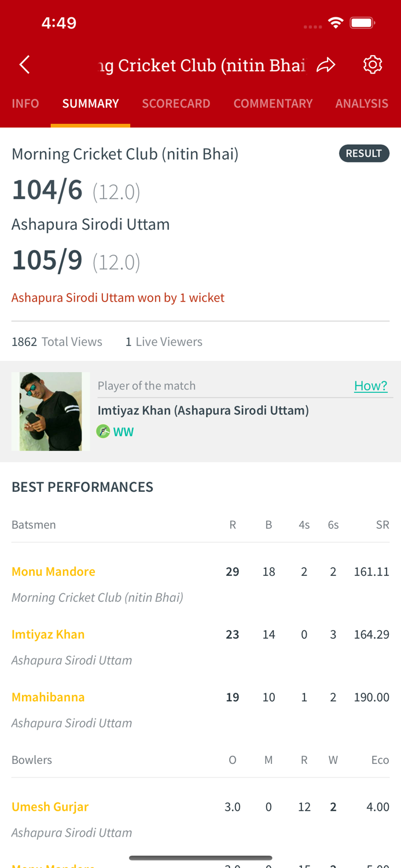
Task: Tap the green bowling badge icon
Action: coord(103,431)
